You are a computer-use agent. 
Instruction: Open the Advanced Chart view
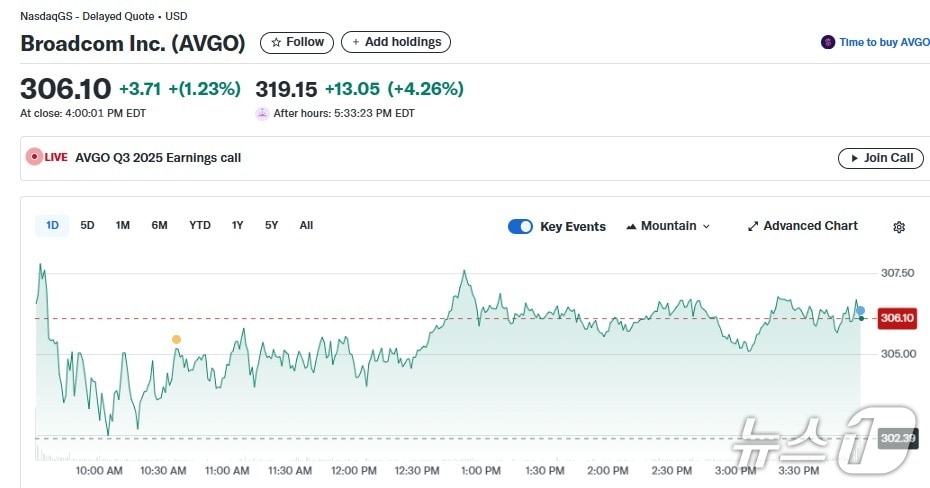(802, 226)
